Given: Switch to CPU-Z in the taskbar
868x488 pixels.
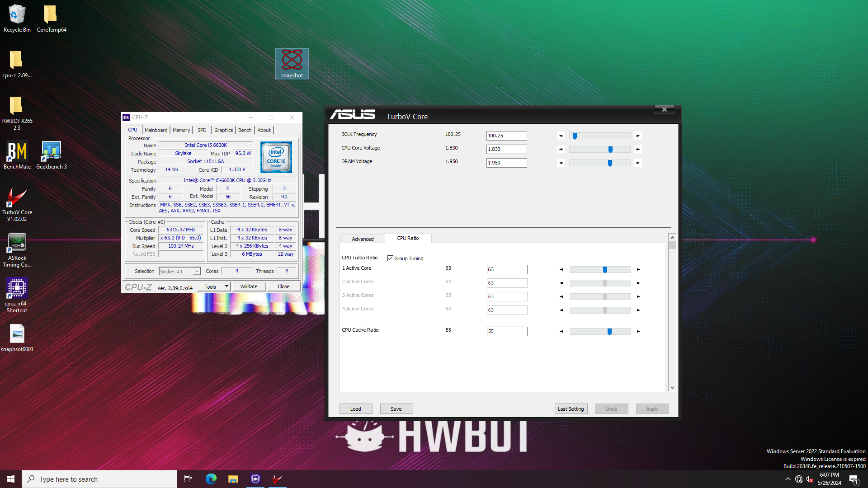Looking at the screenshot, I should pos(255,479).
